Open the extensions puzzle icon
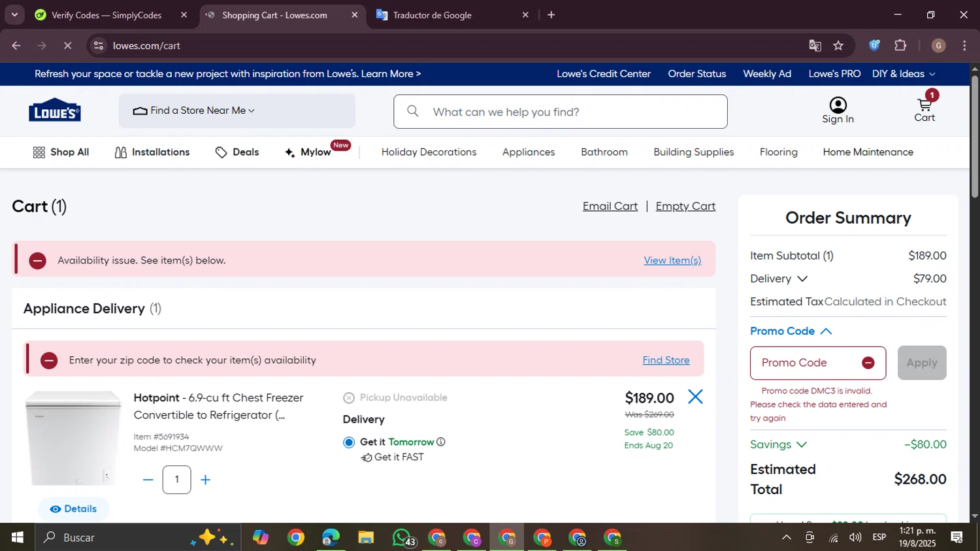980x551 pixels. coord(900,45)
